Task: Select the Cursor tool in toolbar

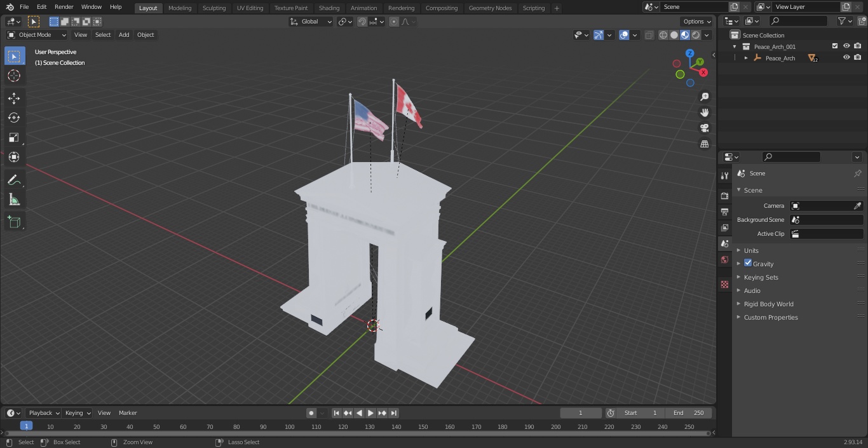Action: click(x=14, y=76)
